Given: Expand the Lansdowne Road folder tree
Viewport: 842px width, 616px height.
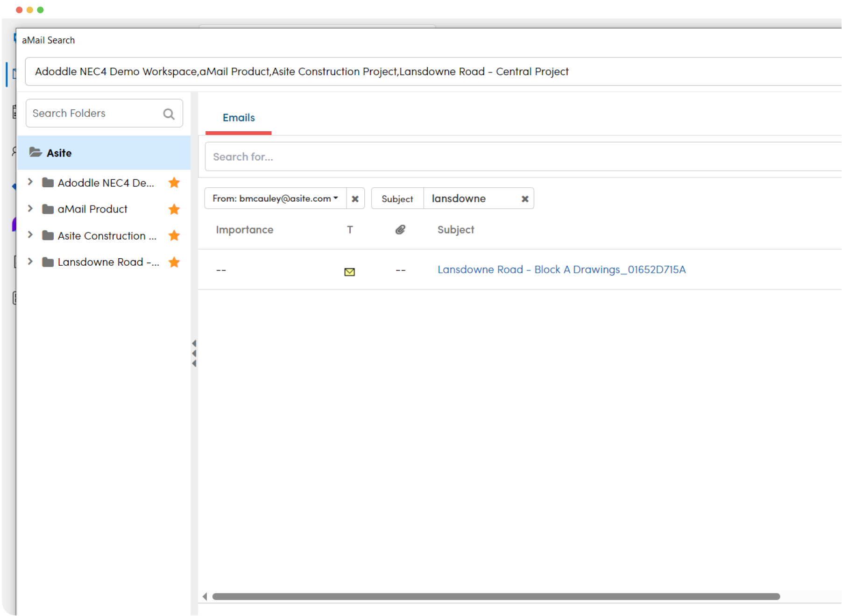Looking at the screenshot, I should click(x=30, y=262).
